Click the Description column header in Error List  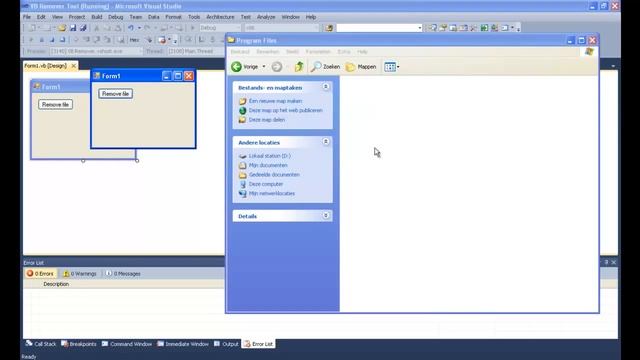[x=56, y=284]
